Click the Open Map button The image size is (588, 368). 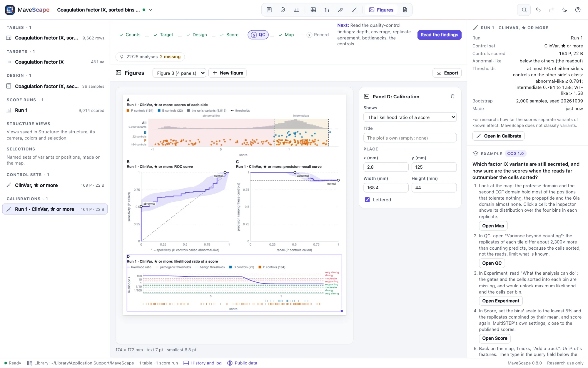[493, 226]
